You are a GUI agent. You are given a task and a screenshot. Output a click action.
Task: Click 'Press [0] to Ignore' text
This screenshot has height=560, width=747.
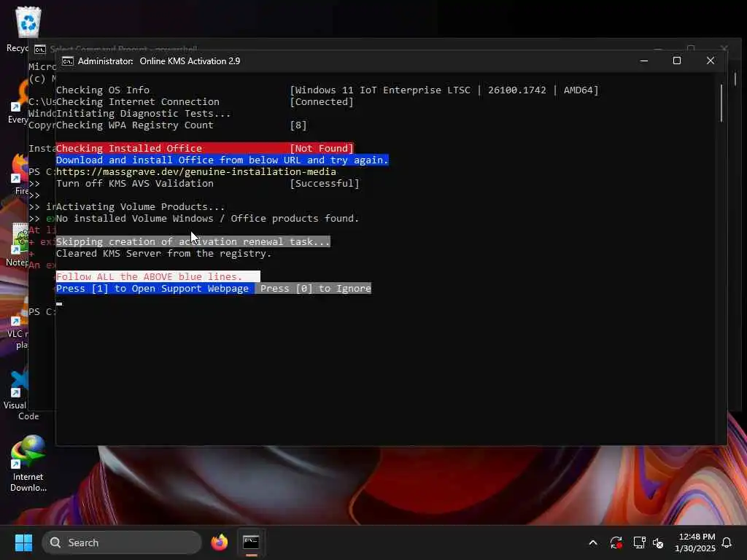(315, 288)
